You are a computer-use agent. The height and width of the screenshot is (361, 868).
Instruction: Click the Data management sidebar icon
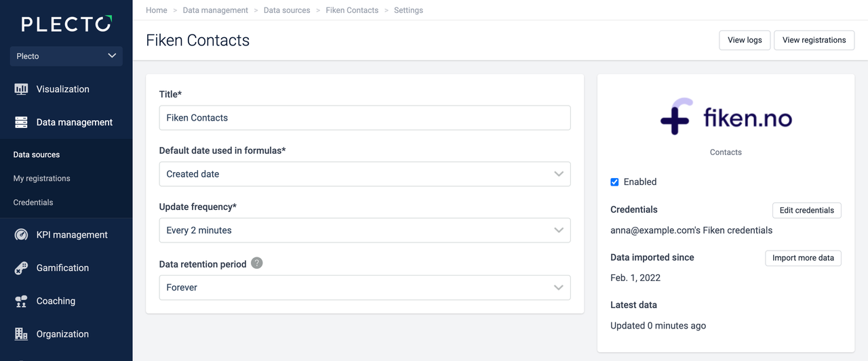click(x=21, y=123)
